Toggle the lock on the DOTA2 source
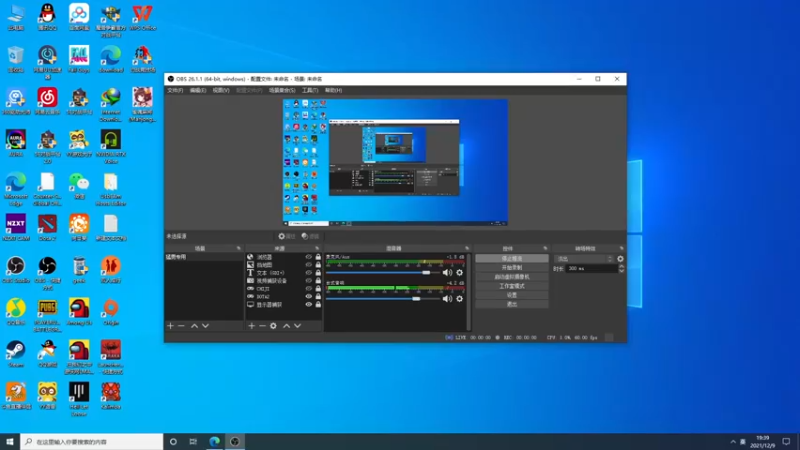This screenshot has width=800, height=450. pyautogui.click(x=318, y=296)
